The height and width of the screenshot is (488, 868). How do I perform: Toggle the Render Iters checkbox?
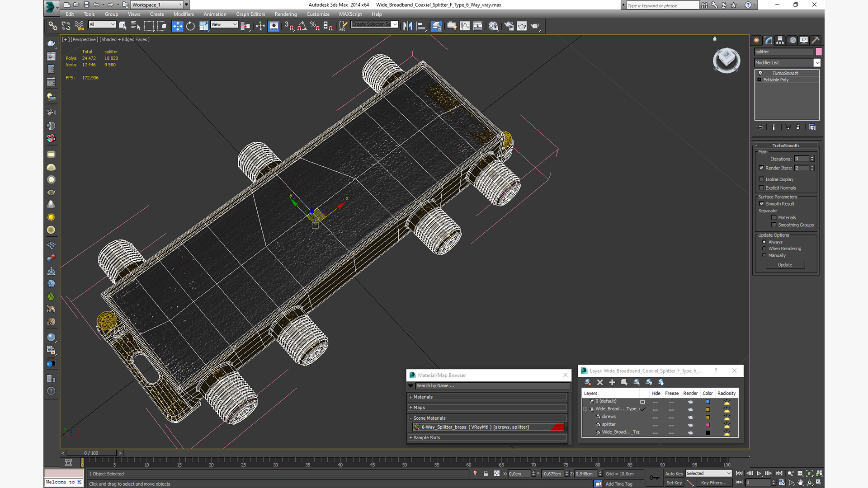(x=761, y=168)
